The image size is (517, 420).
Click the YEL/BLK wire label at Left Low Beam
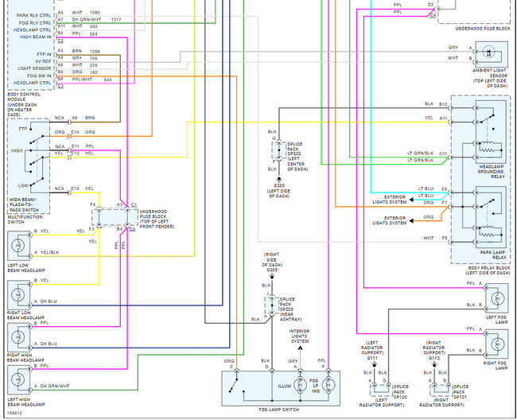(x=49, y=252)
